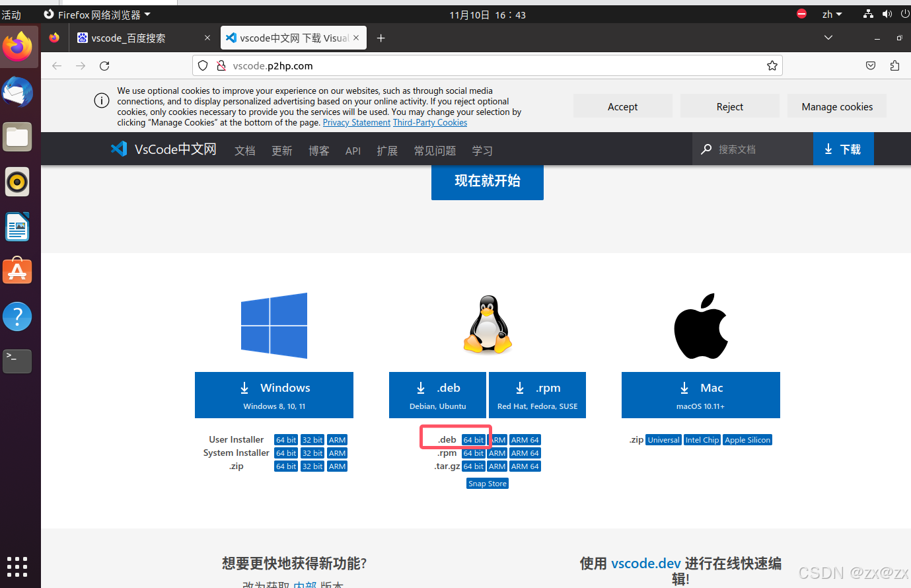Viewport: 911px width, 588px height.
Task: Click the insecure connection lock icon
Action: pyautogui.click(x=221, y=65)
